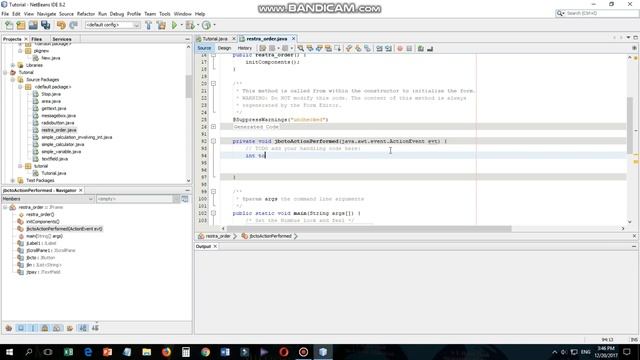Viewport: 640px width, 360px height.
Task: Click the Clean and Build Project icon
Action: tap(161, 25)
